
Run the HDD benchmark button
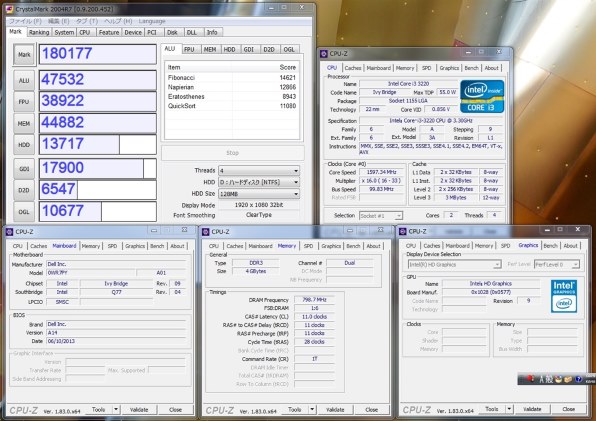24,145
